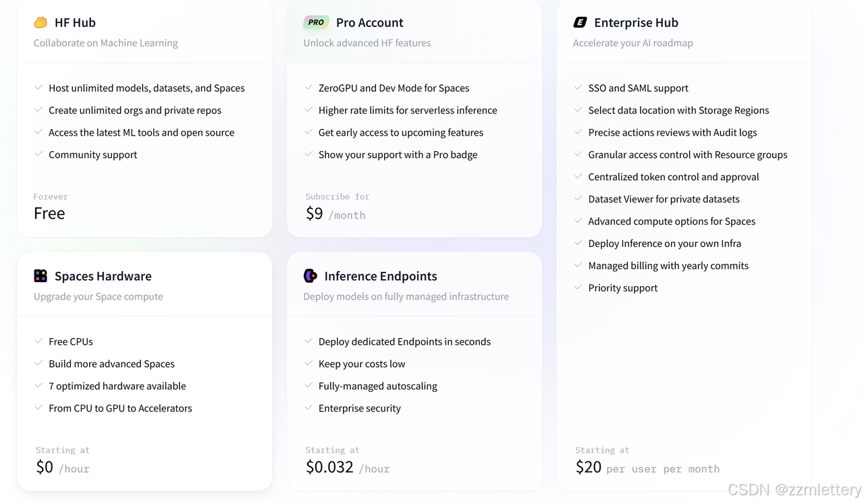
Task: Click the Inference Endpoints purple icon
Action: pyautogui.click(x=310, y=276)
